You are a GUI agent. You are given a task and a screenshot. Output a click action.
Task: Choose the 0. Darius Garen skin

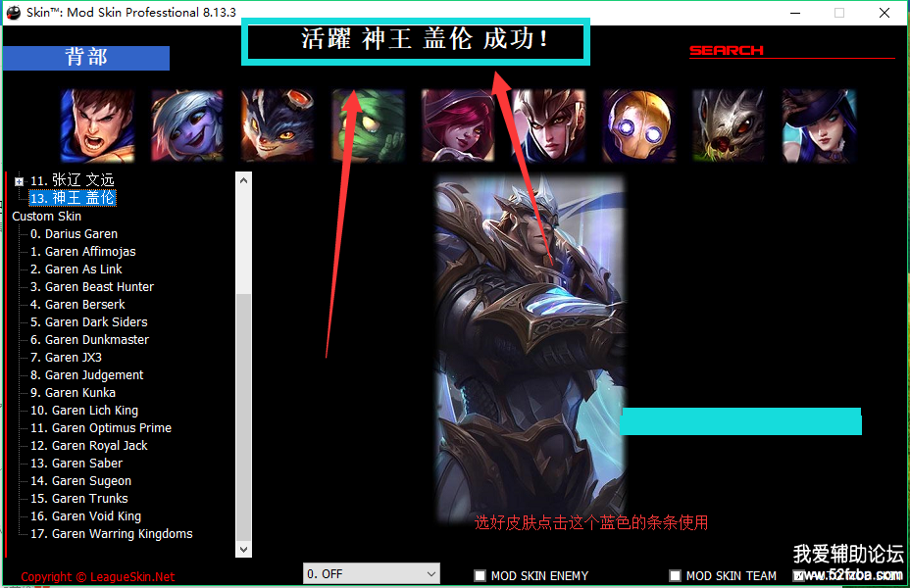(x=74, y=233)
